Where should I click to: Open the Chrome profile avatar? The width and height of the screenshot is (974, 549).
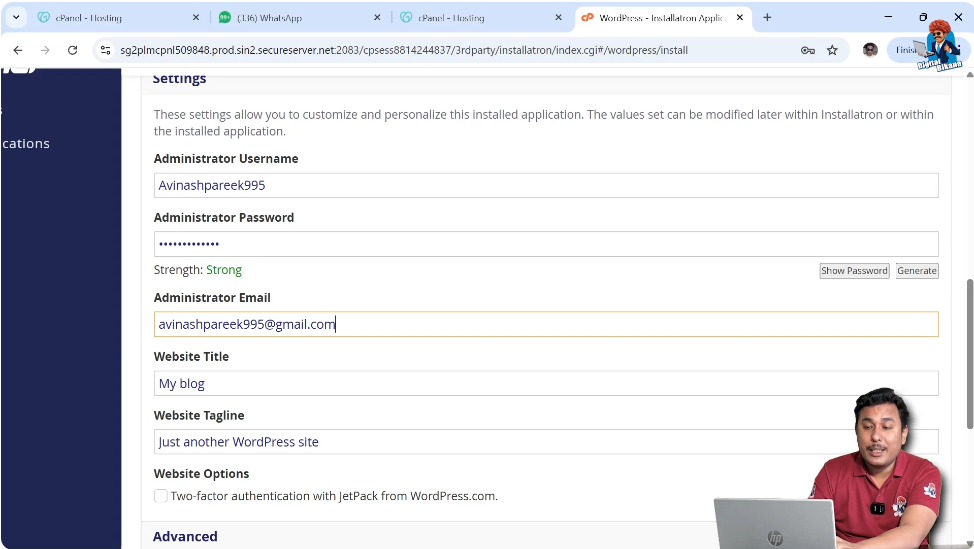(x=870, y=50)
